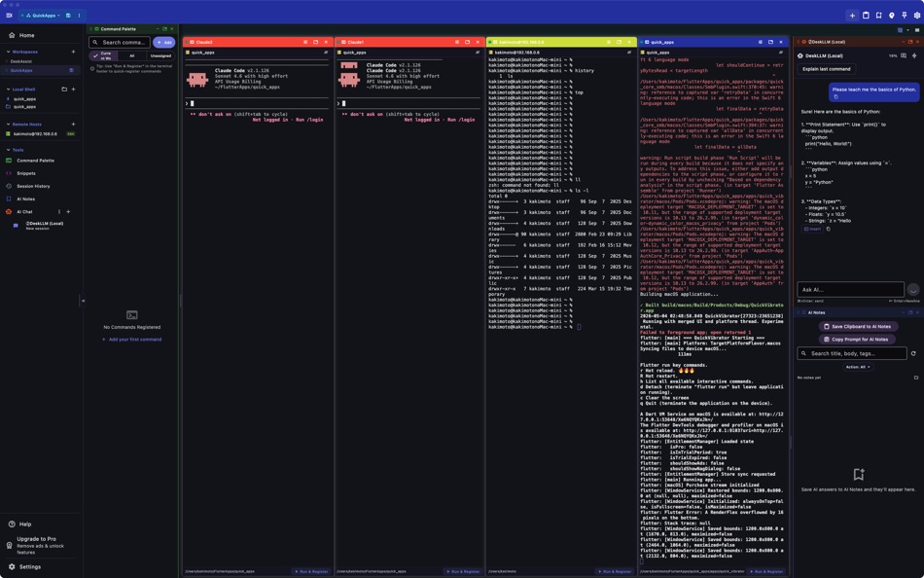
Task: Refresh AI Notes with the reload icon
Action: click(x=913, y=353)
